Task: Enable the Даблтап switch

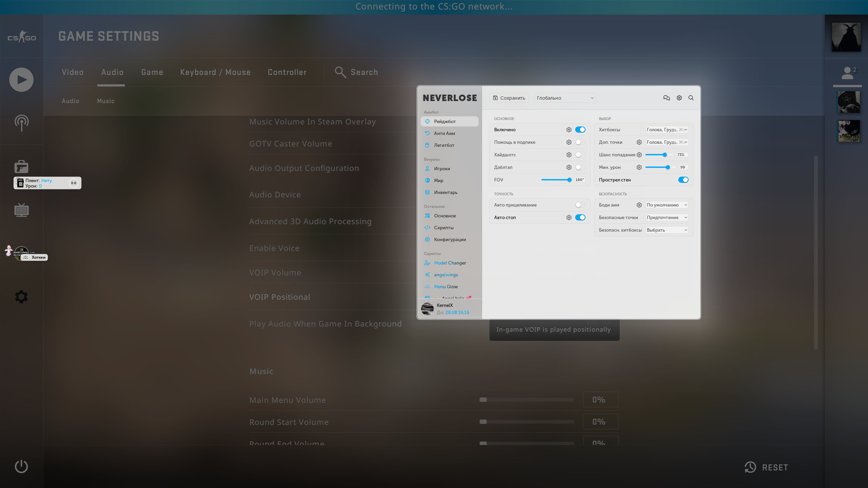Action: coord(580,167)
